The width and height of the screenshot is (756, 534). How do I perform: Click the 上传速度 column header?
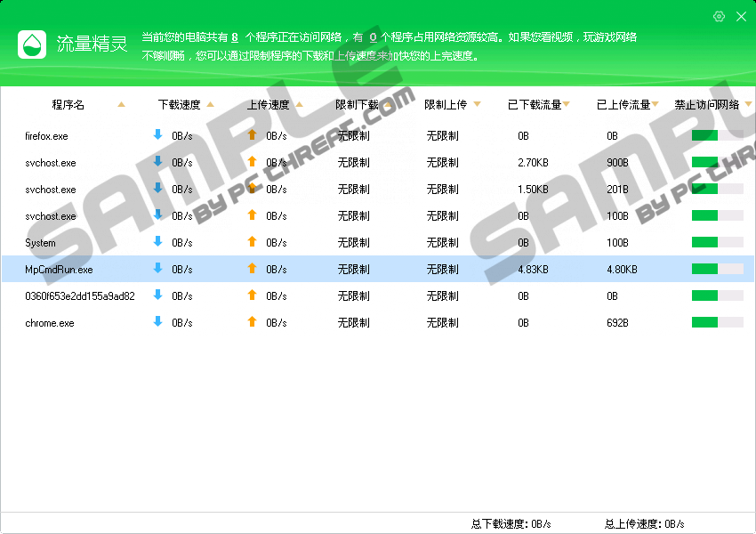(x=268, y=105)
